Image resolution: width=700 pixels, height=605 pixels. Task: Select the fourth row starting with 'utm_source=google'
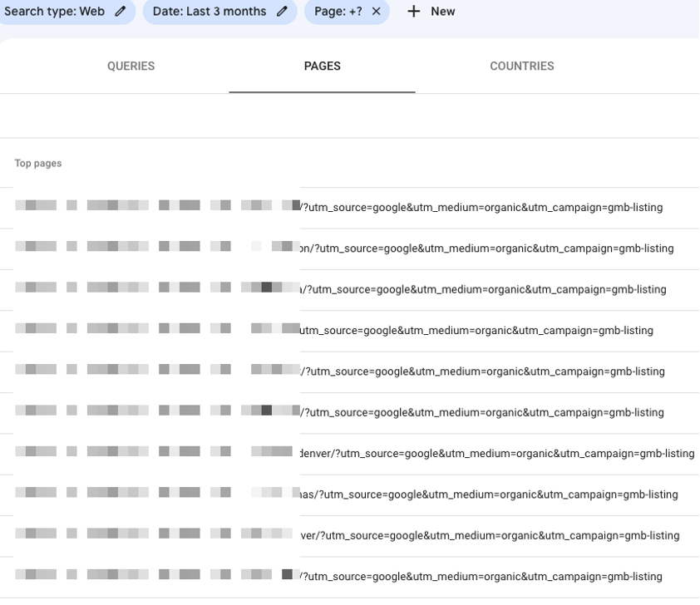[x=476, y=331]
